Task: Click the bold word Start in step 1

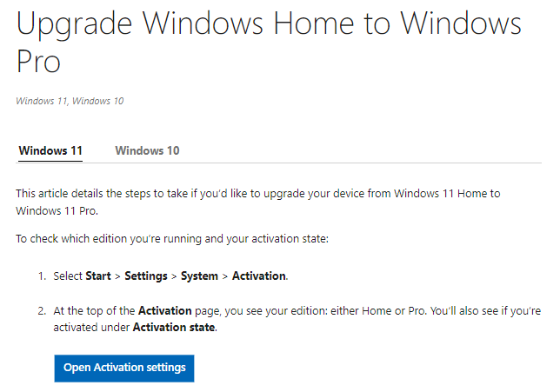Action: pyautogui.click(x=97, y=276)
